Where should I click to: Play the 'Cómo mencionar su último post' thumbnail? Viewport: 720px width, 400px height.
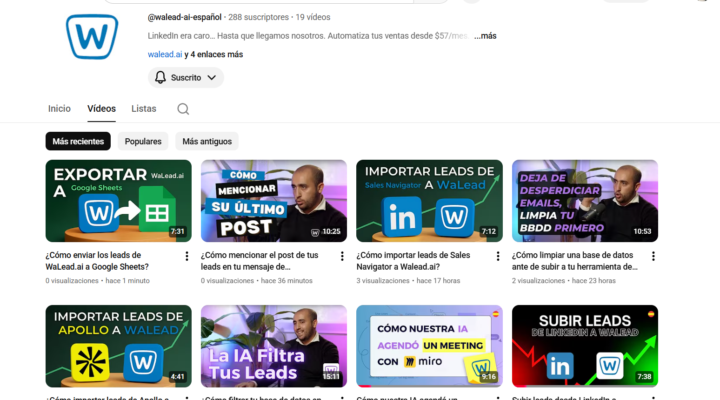click(274, 201)
